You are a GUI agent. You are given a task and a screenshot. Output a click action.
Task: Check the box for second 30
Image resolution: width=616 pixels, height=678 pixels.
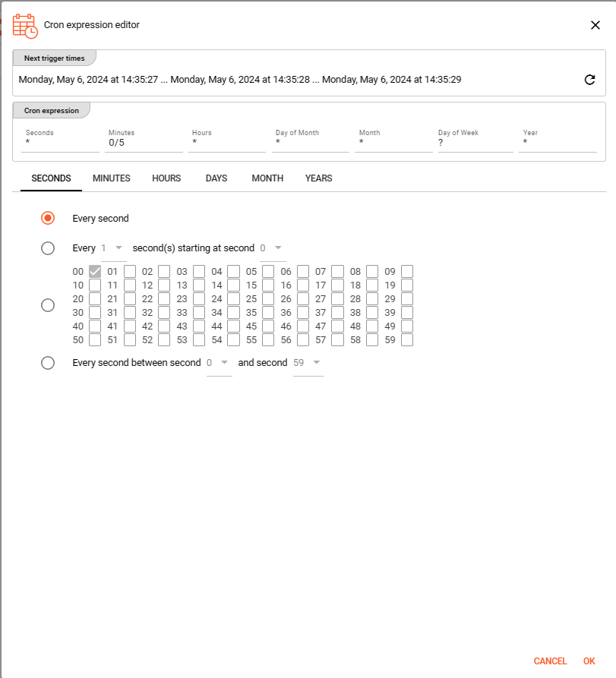point(95,313)
